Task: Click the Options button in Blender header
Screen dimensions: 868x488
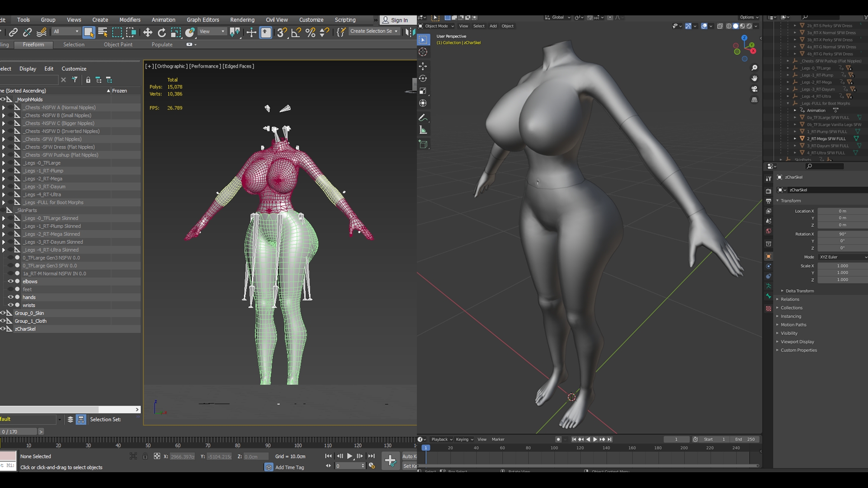Action: point(749,18)
